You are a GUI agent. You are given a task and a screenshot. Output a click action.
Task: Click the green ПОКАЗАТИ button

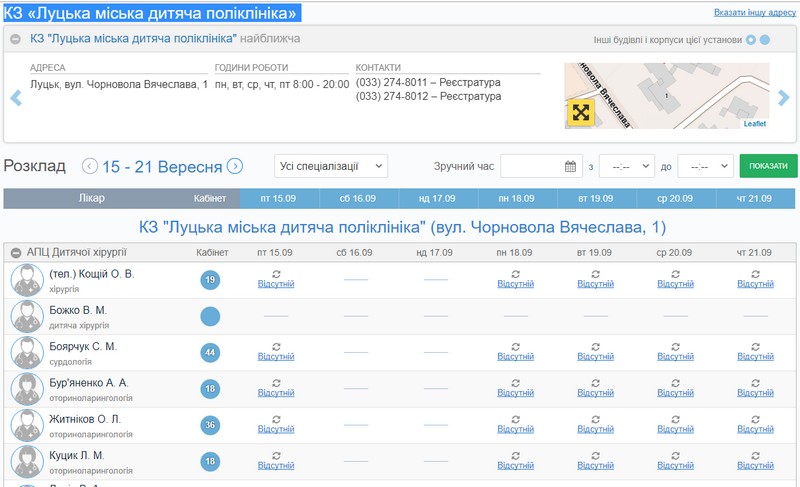[768, 166]
